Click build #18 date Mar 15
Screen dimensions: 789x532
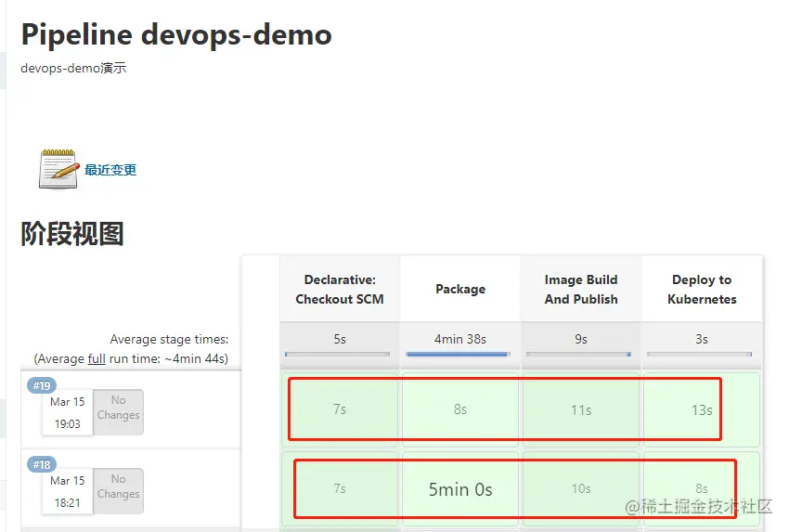point(68,481)
